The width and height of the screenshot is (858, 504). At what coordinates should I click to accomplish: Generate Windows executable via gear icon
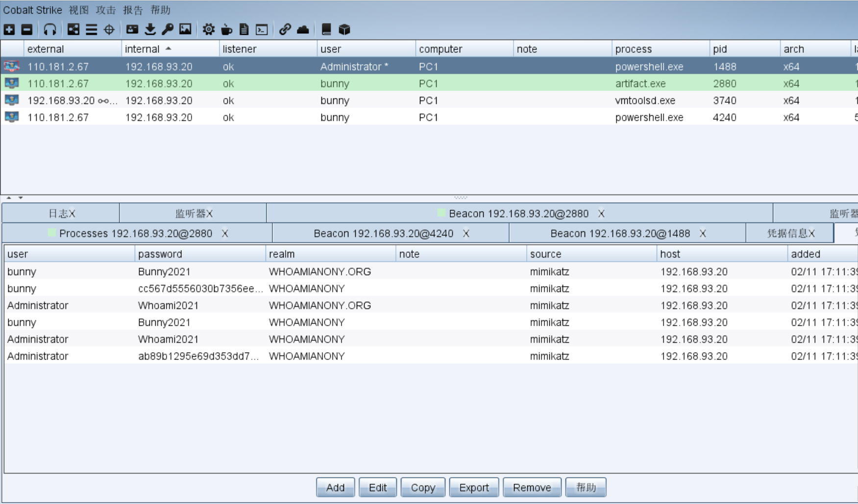point(209,29)
